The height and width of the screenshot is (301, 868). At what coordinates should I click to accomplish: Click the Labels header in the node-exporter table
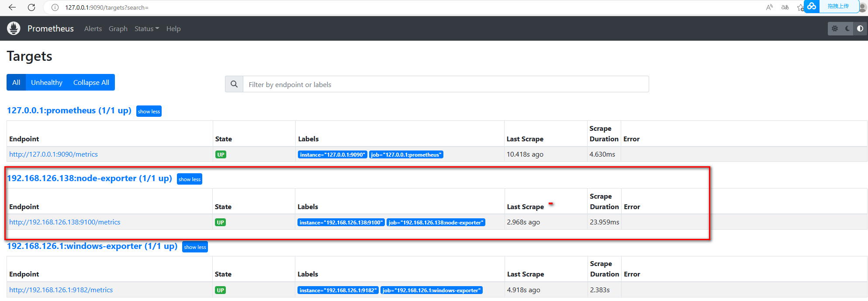308,206
